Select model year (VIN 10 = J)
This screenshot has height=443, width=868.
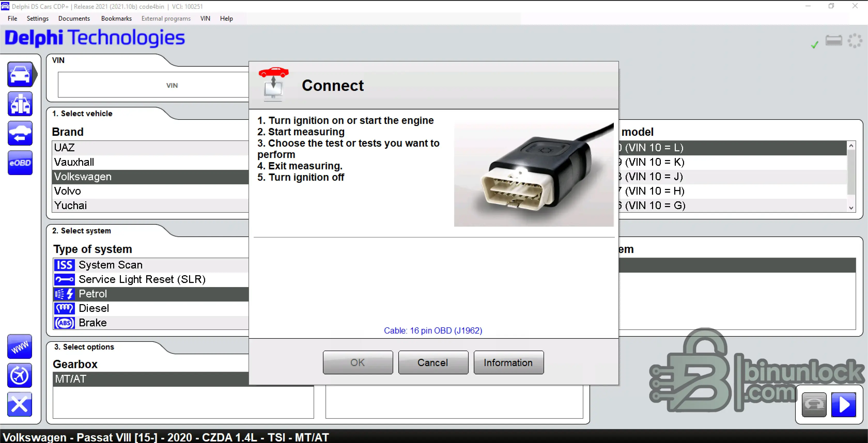coord(733,177)
